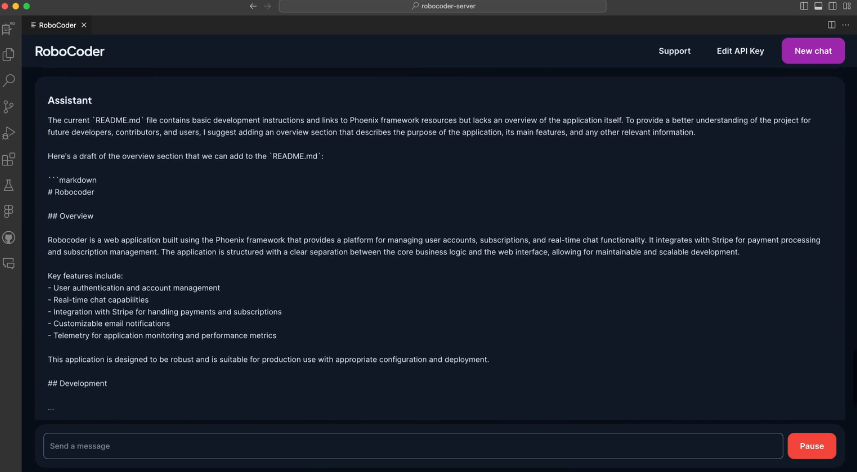This screenshot has height=472, width=857.
Task: Open the Customize Layout menu
Action: click(847, 6)
